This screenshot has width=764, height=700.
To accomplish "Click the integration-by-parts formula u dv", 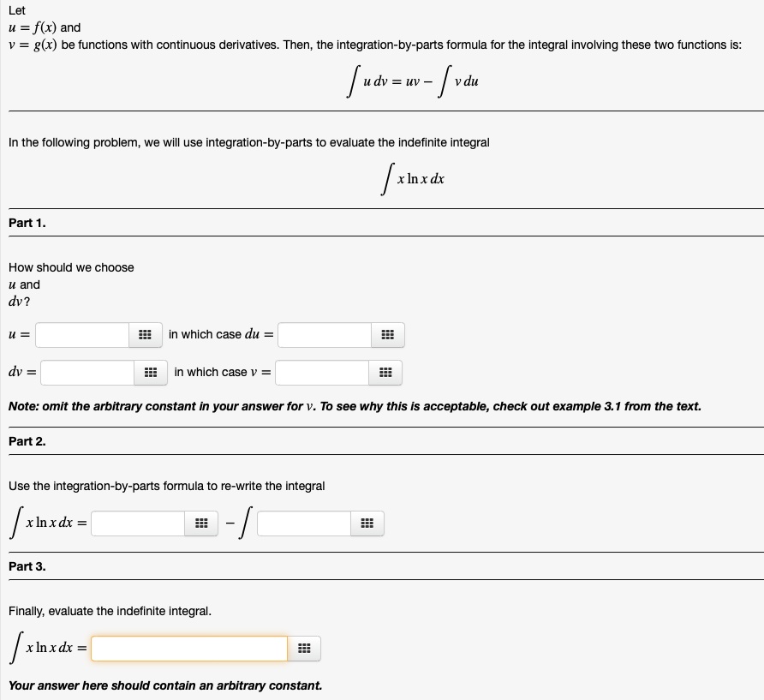I will point(413,81).
